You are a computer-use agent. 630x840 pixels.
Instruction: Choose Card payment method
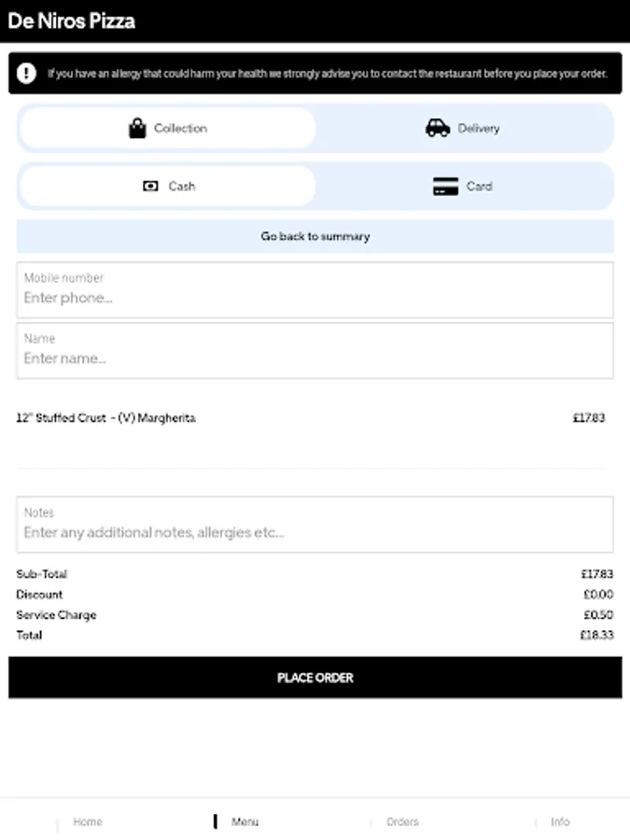click(x=464, y=186)
